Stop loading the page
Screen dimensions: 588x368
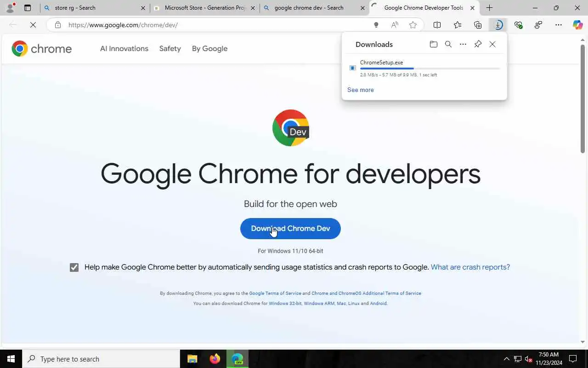click(x=33, y=25)
